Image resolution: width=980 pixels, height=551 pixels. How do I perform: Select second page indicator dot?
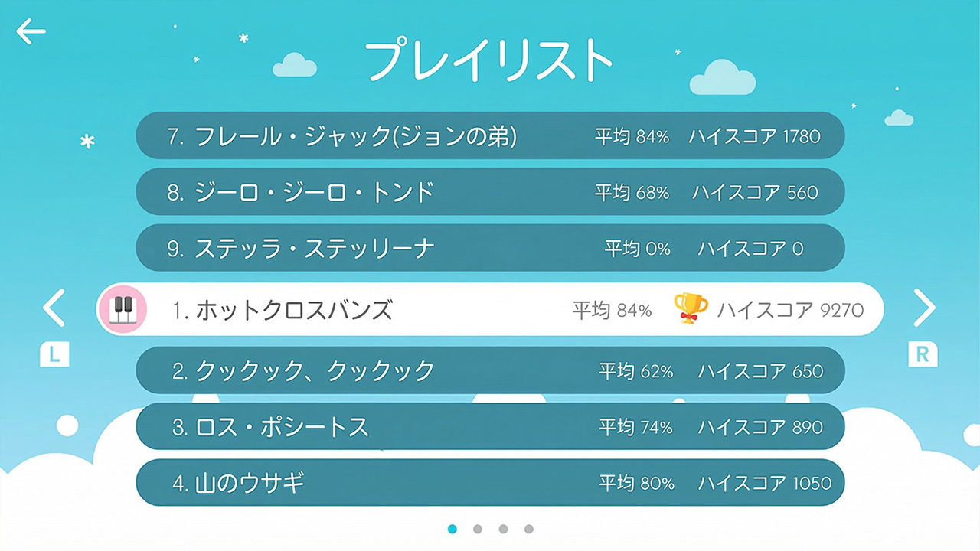478,529
